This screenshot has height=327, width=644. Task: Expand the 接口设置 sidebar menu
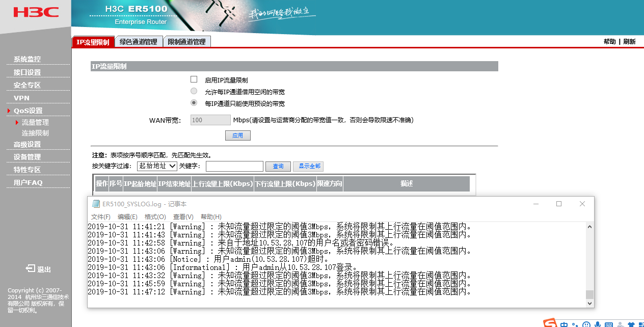point(27,72)
